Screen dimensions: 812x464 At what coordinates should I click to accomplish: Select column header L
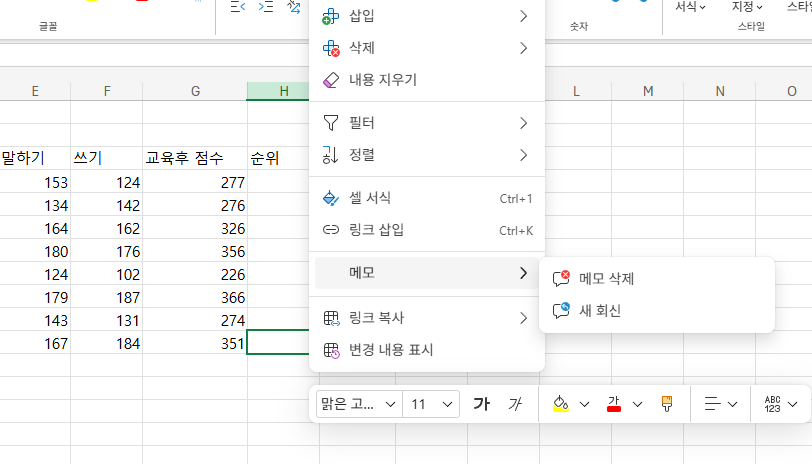coord(576,92)
